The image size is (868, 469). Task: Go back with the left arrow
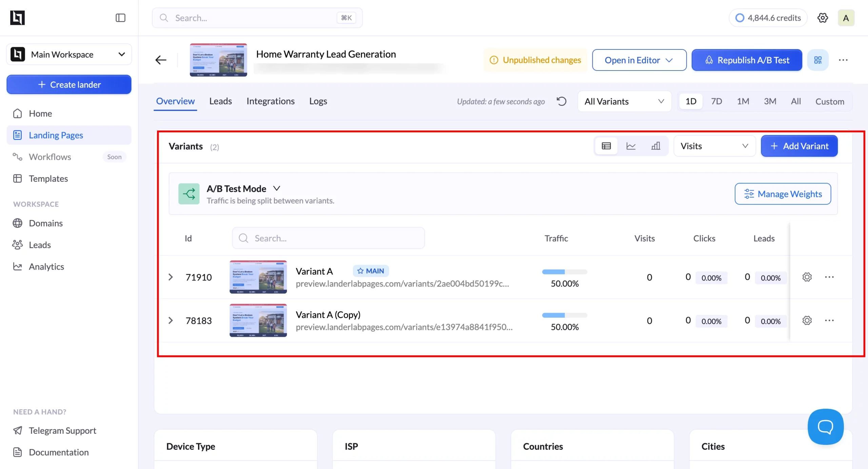coord(161,60)
